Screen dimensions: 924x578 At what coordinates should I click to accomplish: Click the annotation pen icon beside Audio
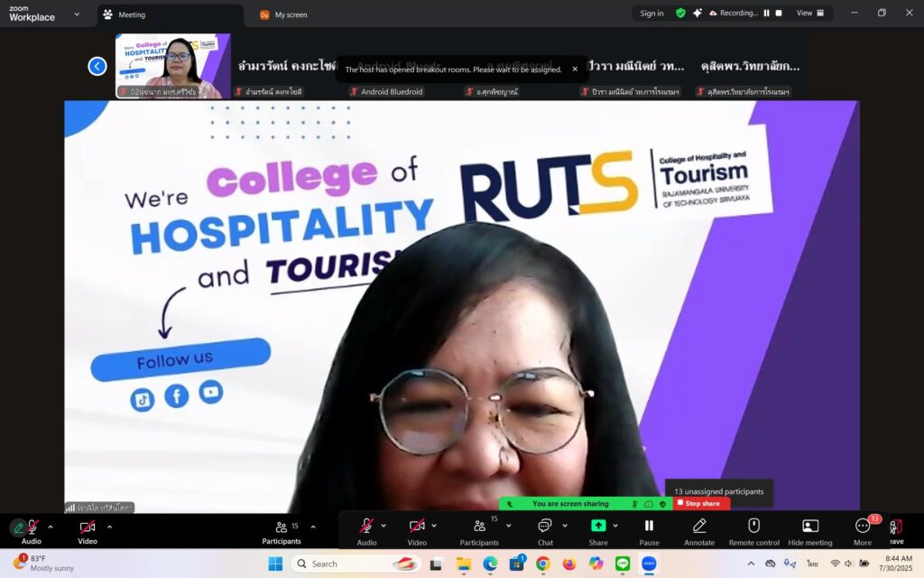(18, 527)
